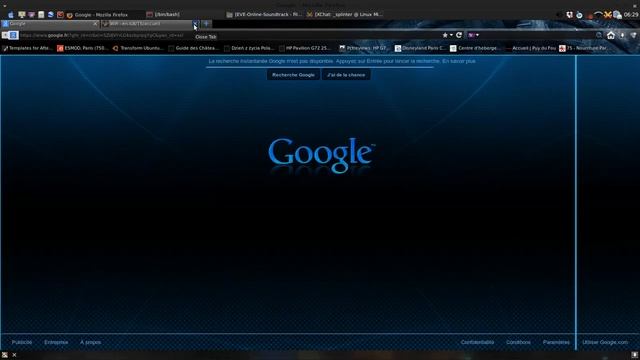The width and height of the screenshot is (640, 360).
Task: Open Centre d'héberge... bookmark
Action: coord(475,48)
